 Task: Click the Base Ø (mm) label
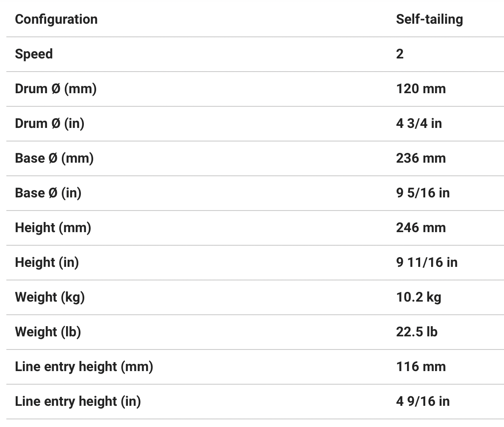click(x=54, y=158)
